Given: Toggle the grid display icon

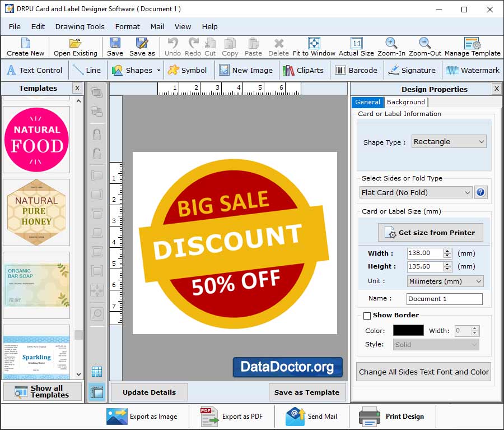Looking at the screenshot, I should tap(97, 371).
